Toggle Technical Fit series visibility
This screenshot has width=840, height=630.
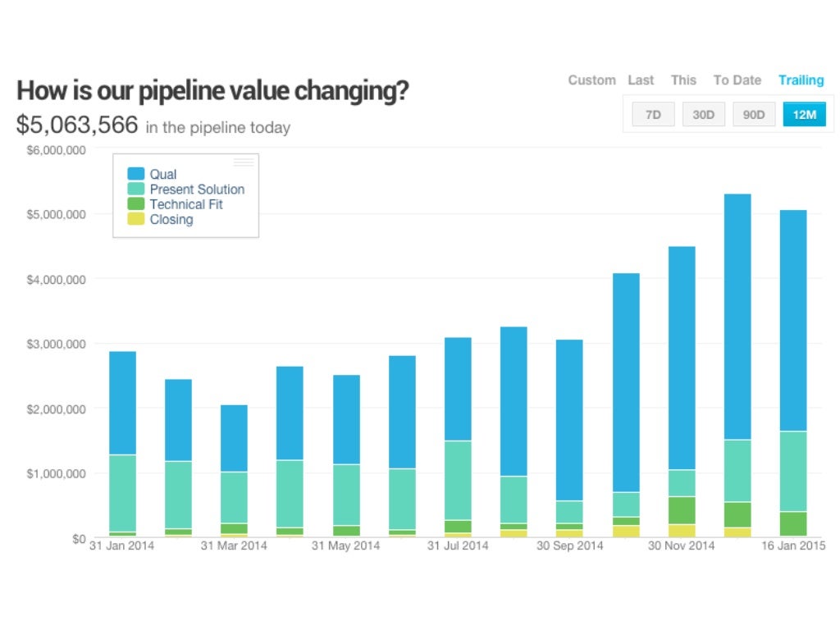pyautogui.click(x=185, y=204)
